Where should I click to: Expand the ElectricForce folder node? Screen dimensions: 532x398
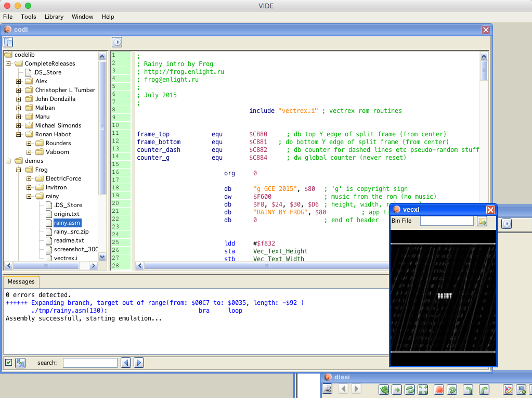pos(29,178)
